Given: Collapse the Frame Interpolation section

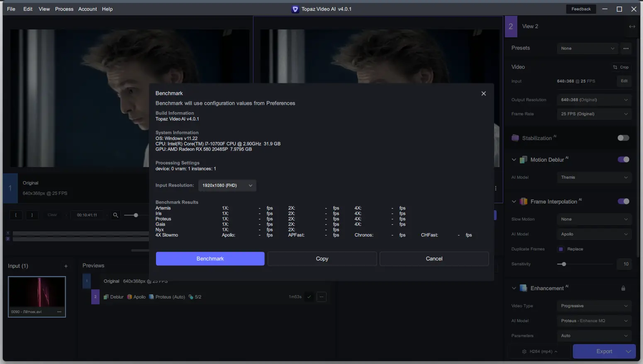Looking at the screenshot, I should (x=514, y=201).
